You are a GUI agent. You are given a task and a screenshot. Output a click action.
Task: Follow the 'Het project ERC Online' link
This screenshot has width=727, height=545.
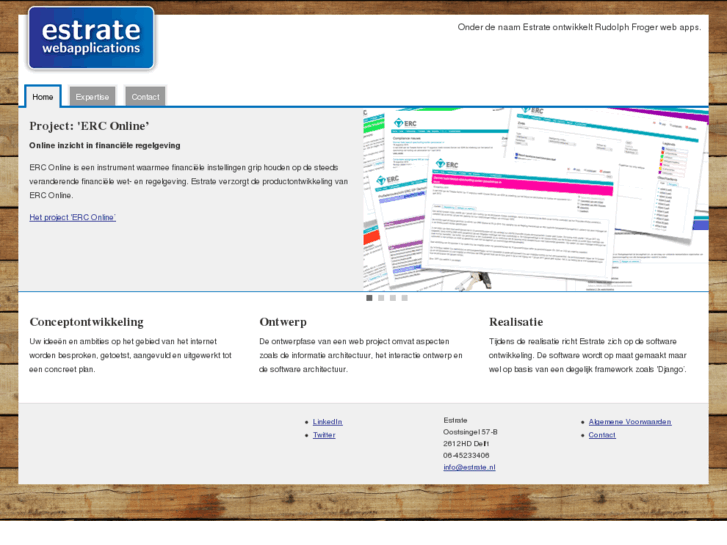click(73, 217)
